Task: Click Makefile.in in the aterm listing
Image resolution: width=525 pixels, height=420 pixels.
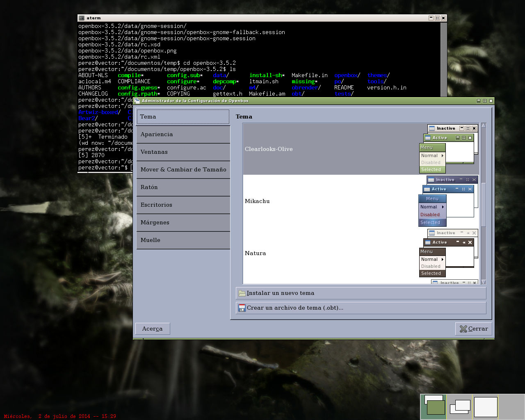Action: pos(310,75)
